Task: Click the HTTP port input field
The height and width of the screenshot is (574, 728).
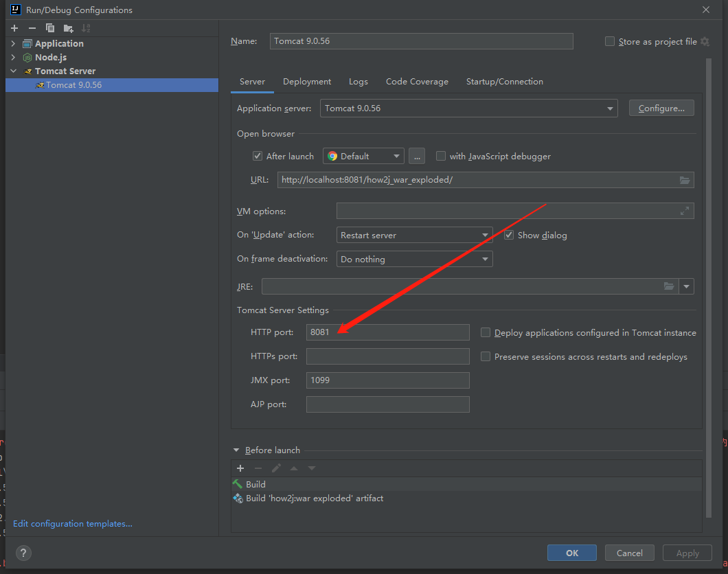Action: point(388,332)
